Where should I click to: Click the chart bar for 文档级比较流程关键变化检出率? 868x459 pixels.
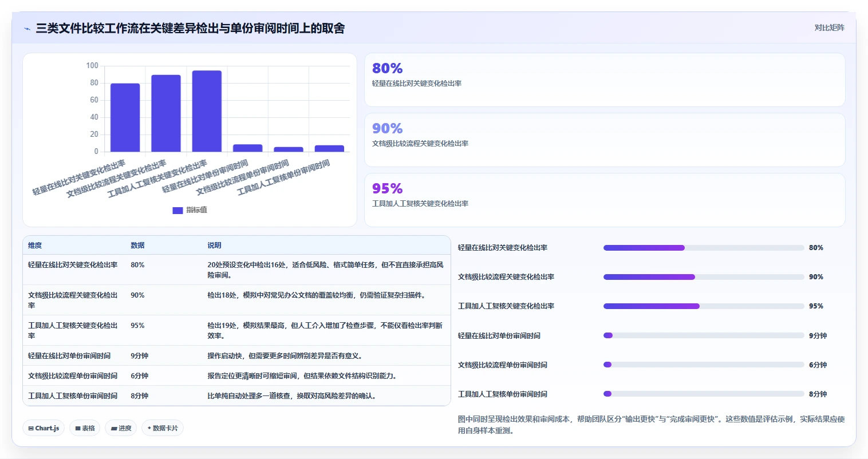tap(166, 113)
